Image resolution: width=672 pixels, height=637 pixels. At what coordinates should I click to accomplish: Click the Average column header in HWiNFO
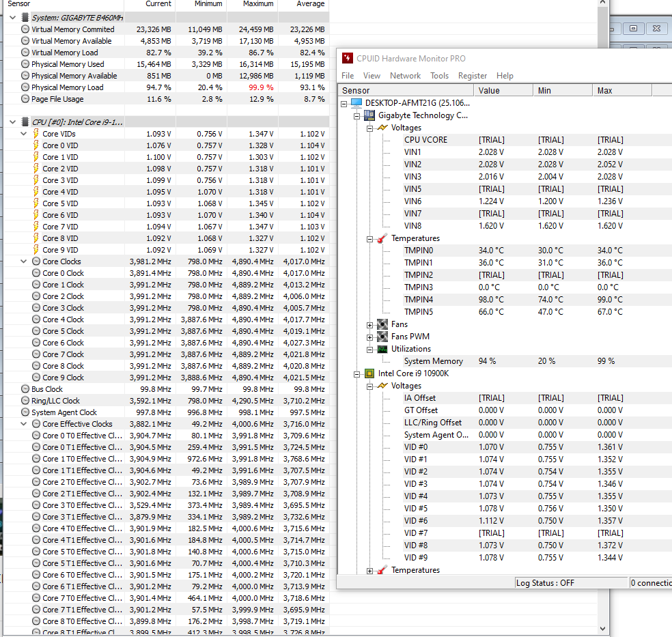pyautogui.click(x=304, y=4)
